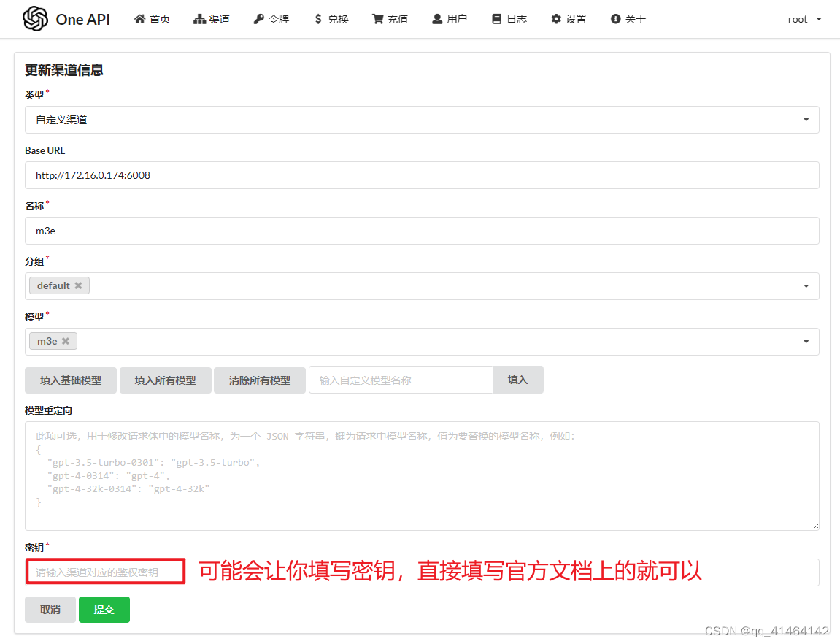Click the info icon next to 关于
The height and width of the screenshot is (644, 840).
tap(615, 19)
